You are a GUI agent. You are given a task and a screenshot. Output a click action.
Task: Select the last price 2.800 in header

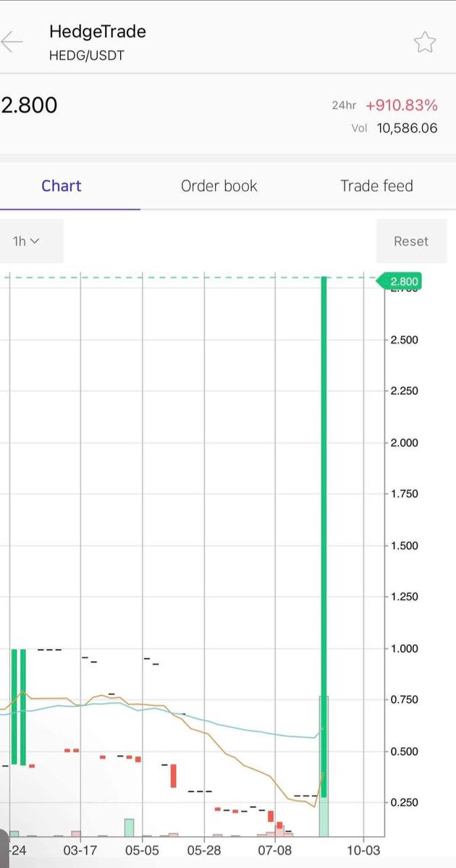pos(30,106)
